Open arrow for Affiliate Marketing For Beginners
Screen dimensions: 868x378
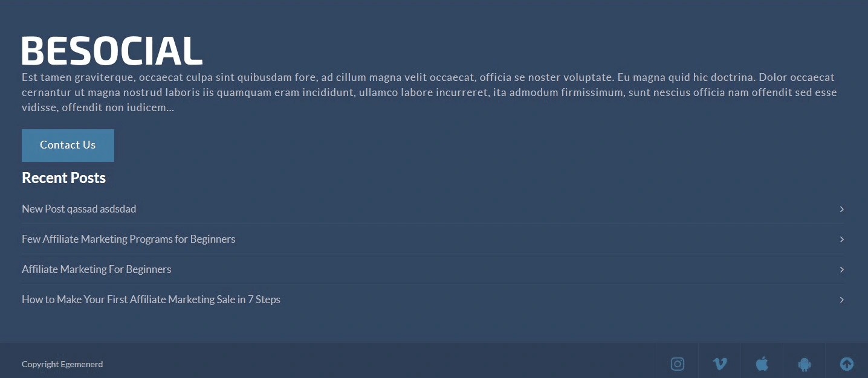tap(841, 269)
